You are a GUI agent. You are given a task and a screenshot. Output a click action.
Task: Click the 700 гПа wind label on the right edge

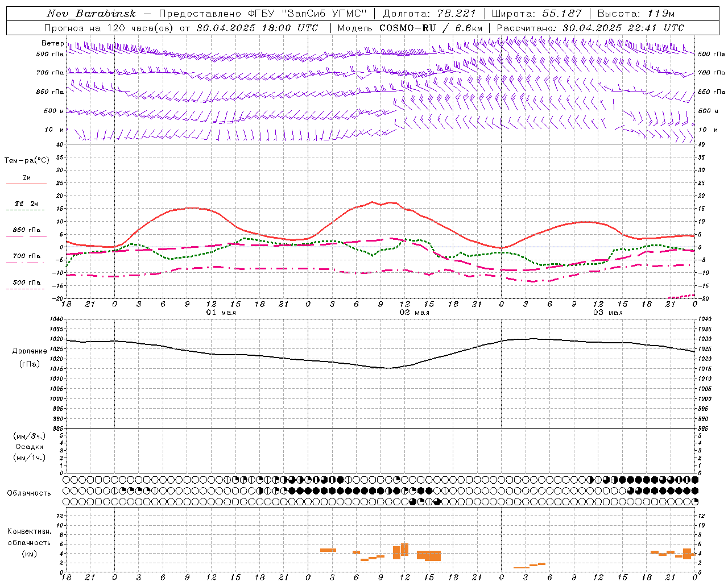pos(712,73)
